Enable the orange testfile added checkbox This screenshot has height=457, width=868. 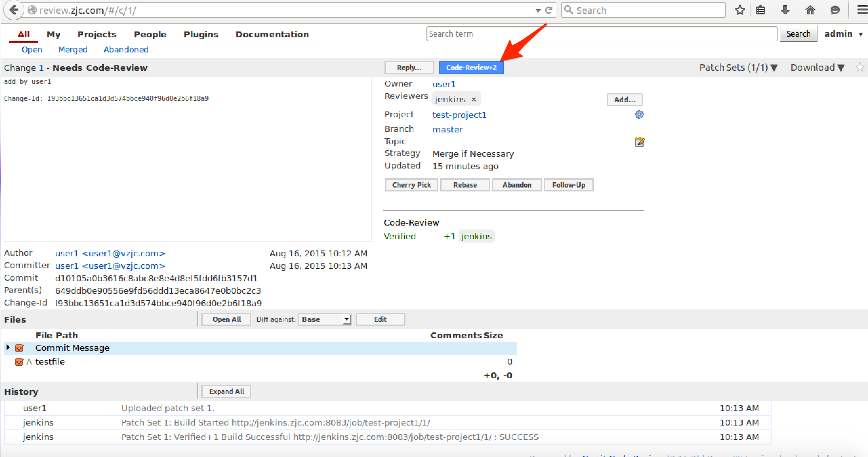[x=18, y=361]
